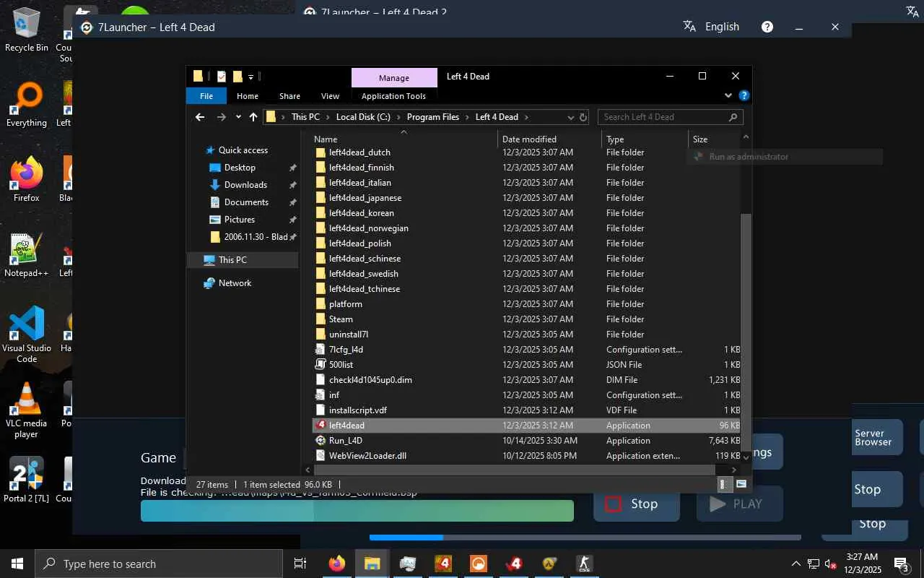Switch Explorer to large icons view with the status bar toggle

click(x=741, y=485)
